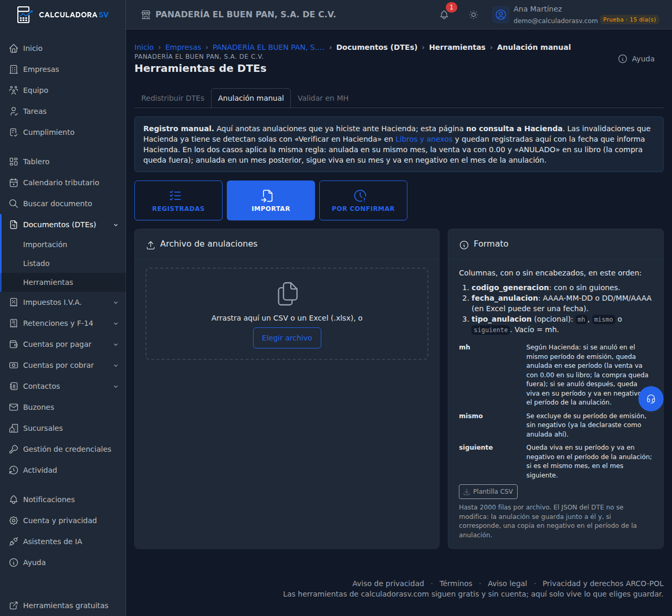This screenshot has height=616, width=672.
Task: Click the Contactos address book icon
Action: pyautogui.click(x=14, y=386)
